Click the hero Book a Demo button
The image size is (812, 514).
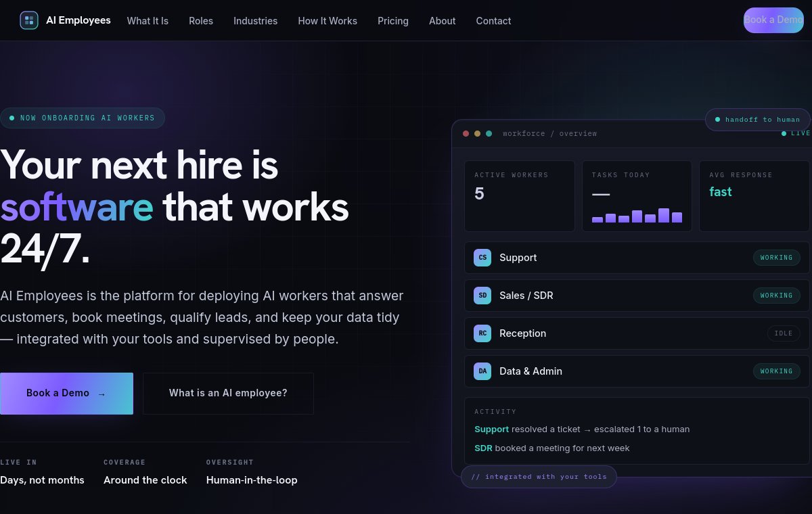click(66, 394)
